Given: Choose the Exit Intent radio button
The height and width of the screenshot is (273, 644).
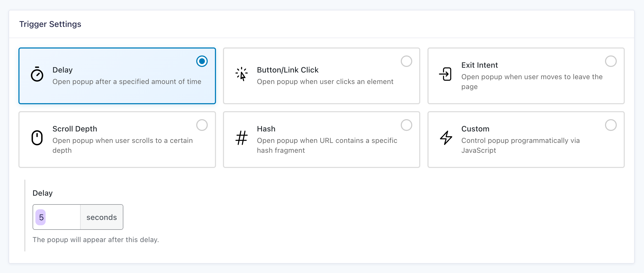Looking at the screenshot, I should pyautogui.click(x=611, y=61).
